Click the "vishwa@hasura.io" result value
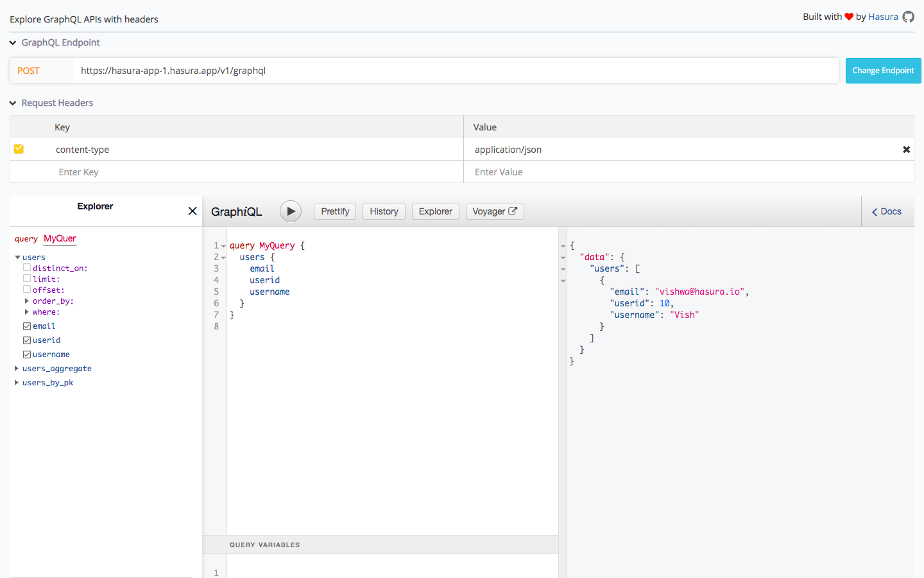The height and width of the screenshot is (578, 924). (699, 292)
